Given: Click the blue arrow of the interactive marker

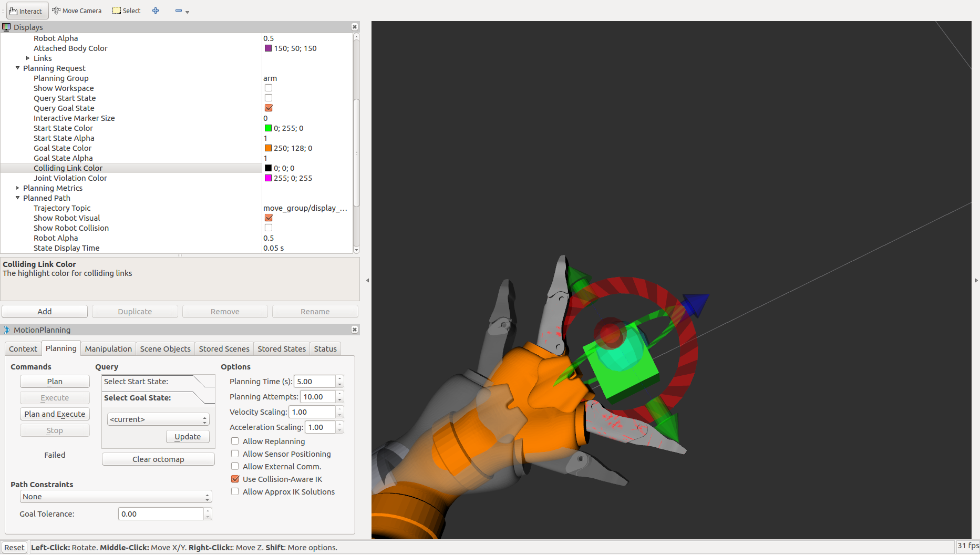Looking at the screenshot, I should click(x=696, y=304).
